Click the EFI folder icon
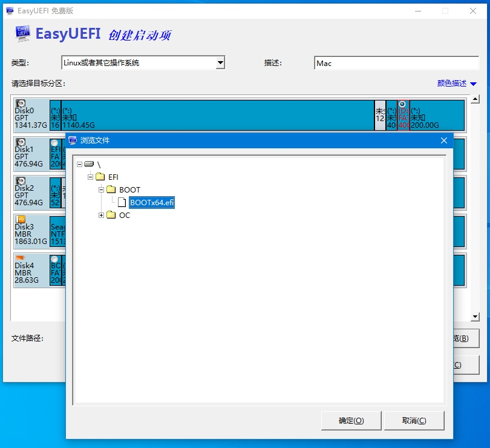 (x=100, y=177)
